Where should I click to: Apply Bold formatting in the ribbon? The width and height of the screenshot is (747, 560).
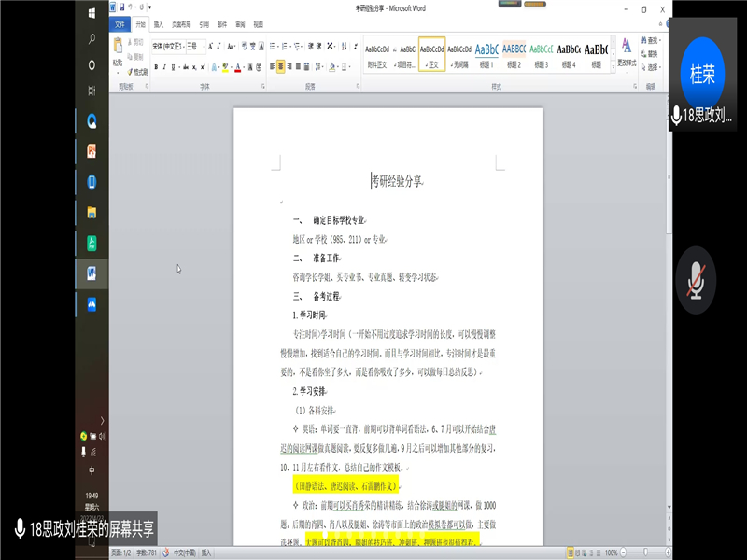click(156, 67)
